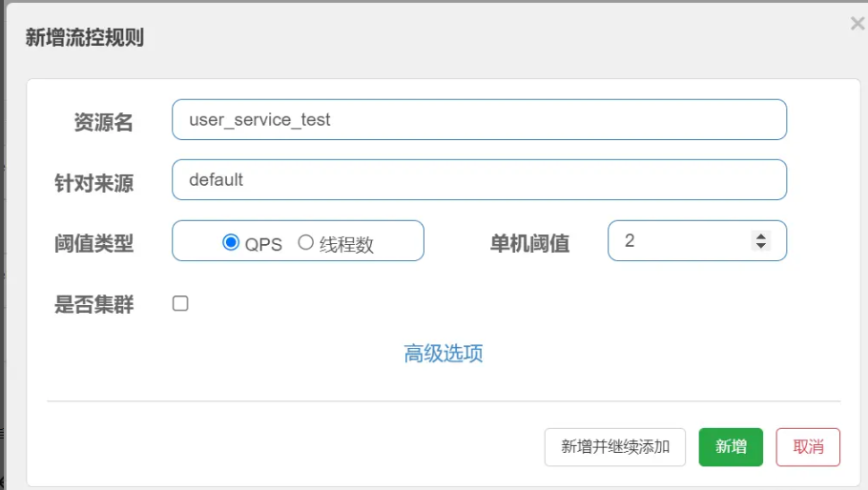Cancel with the 取消 button
868x490 pixels.
click(808, 447)
